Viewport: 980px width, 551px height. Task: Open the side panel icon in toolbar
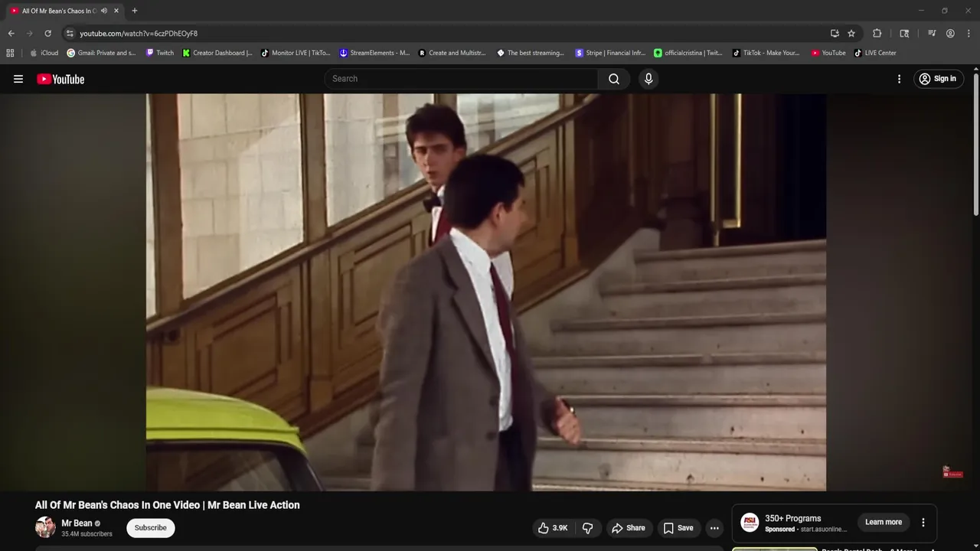tap(904, 34)
